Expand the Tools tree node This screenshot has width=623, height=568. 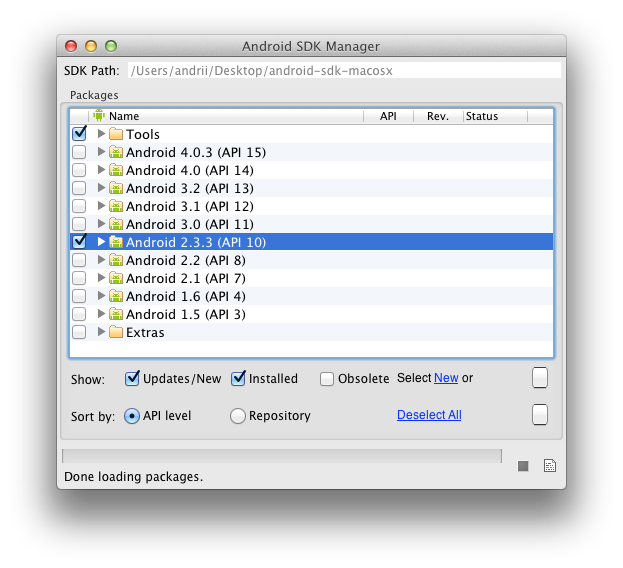tap(101, 133)
